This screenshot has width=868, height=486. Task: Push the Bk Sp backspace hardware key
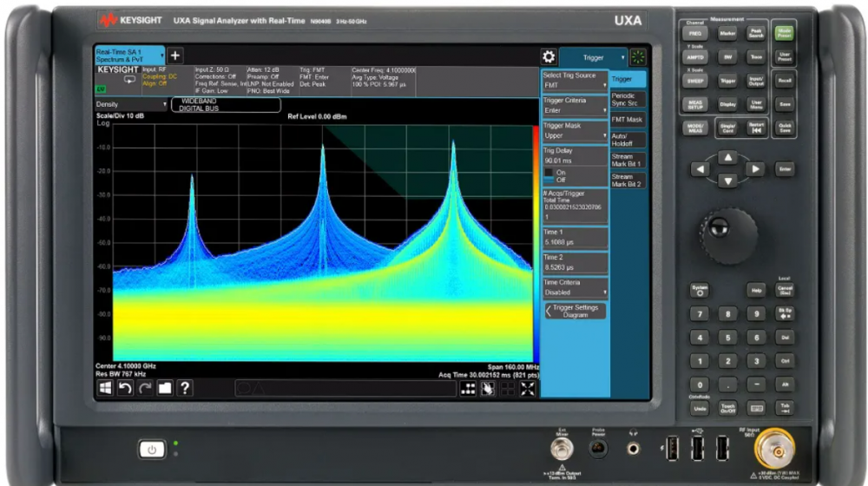click(x=785, y=314)
